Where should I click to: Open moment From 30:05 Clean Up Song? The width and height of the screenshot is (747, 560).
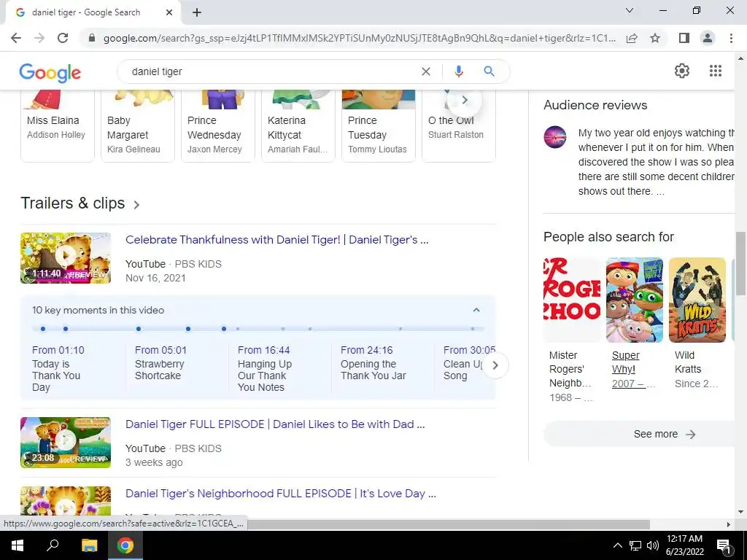(465, 363)
